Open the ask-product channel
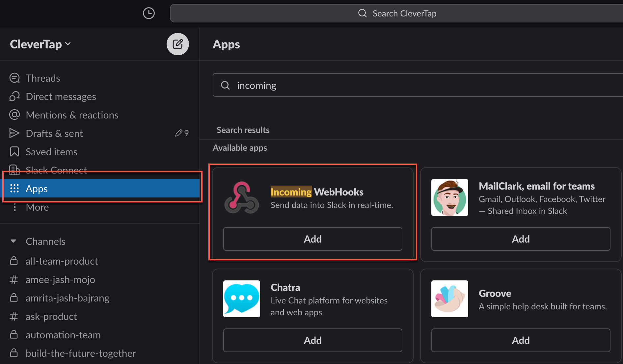This screenshot has width=623, height=364. (x=99, y=316)
